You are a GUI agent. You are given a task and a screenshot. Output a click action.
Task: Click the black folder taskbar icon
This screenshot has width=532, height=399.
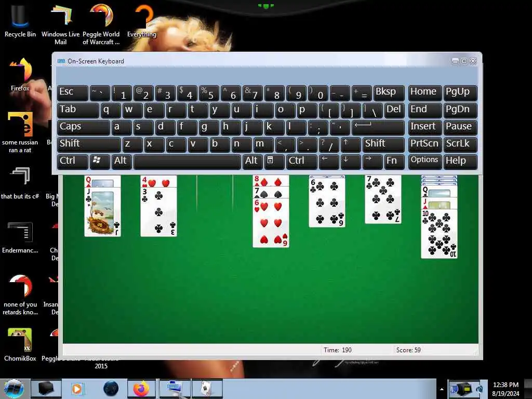coord(46,389)
